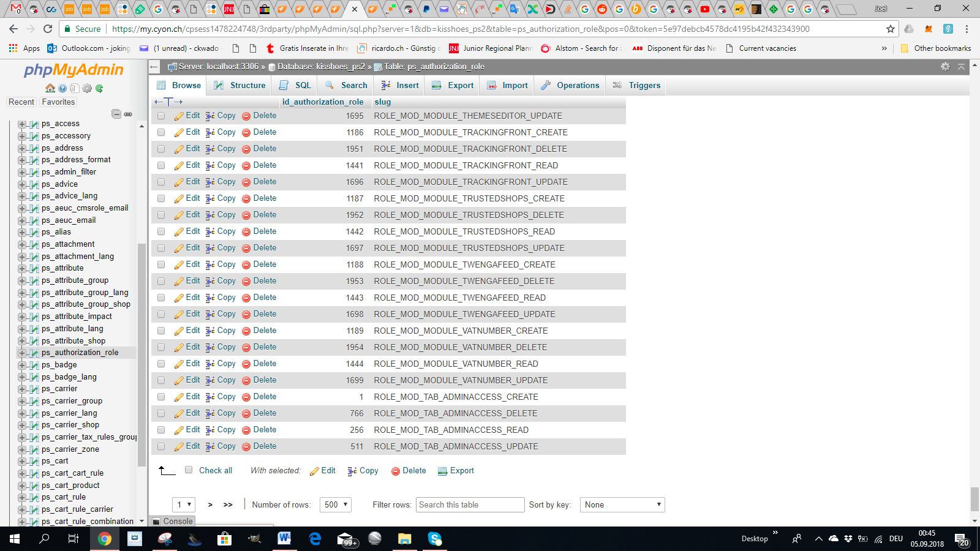Select checkbox for VATNUMBER_CREATE row
The width and height of the screenshot is (980, 551).
[161, 331]
